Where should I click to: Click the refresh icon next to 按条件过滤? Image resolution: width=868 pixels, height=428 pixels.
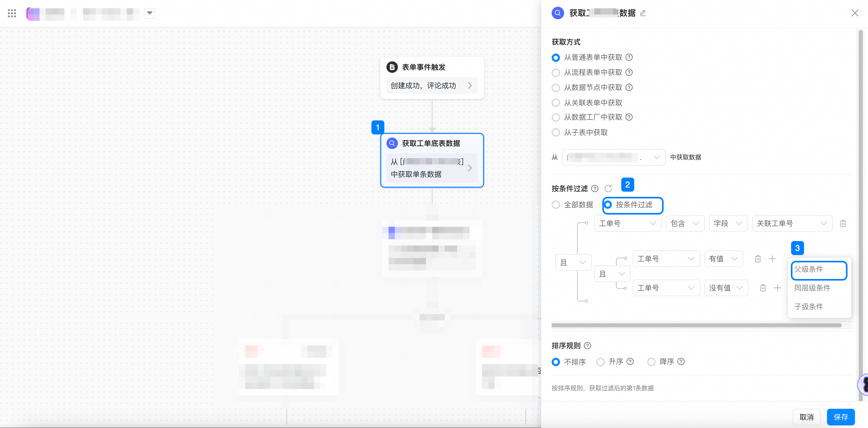(608, 189)
